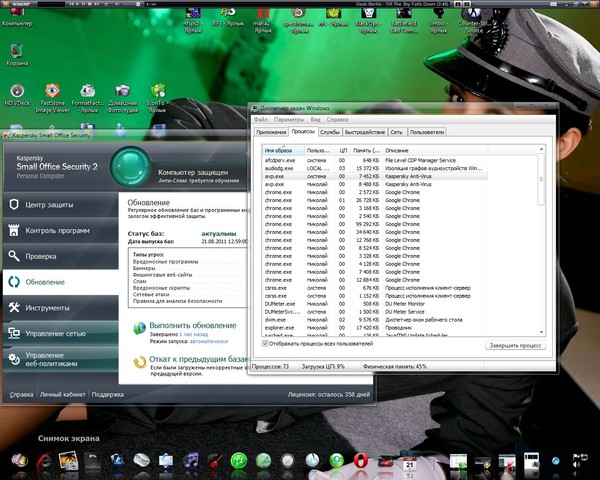Launch the Counter-Strike Source shortcut

coord(474,20)
